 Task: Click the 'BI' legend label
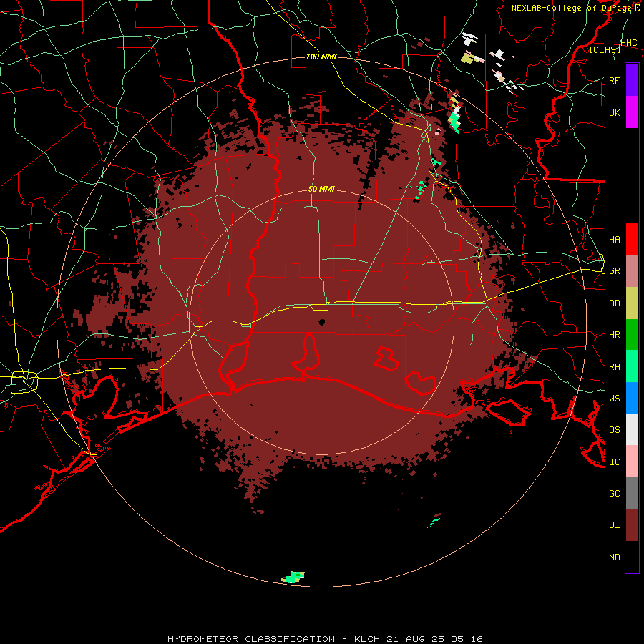[615, 525]
